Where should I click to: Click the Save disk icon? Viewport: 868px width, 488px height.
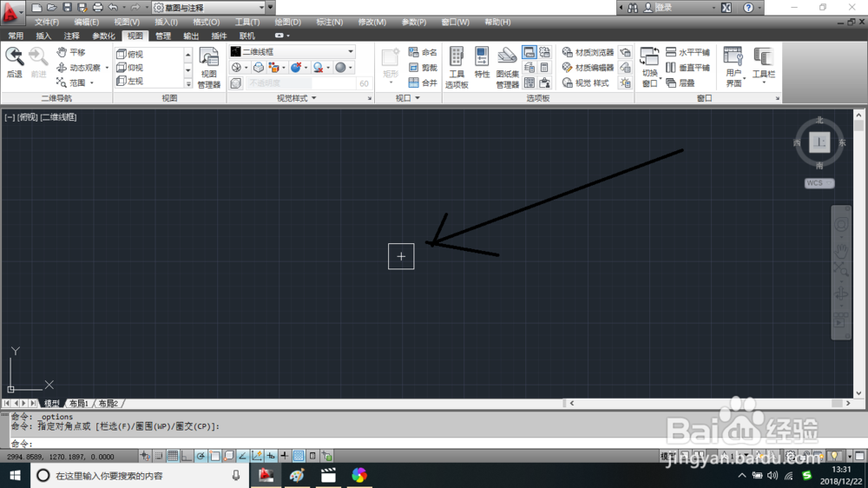[x=67, y=7]
